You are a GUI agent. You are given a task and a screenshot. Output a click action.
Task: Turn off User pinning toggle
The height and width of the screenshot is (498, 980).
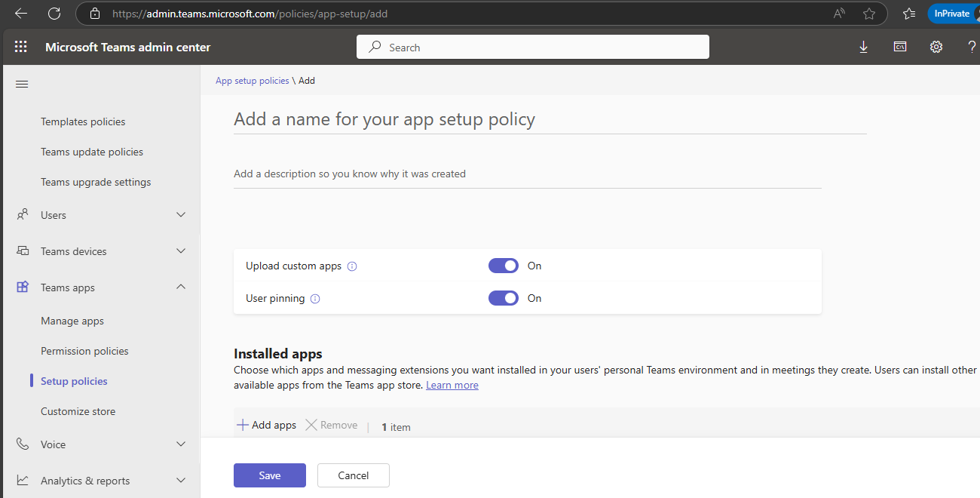[504, 298]
